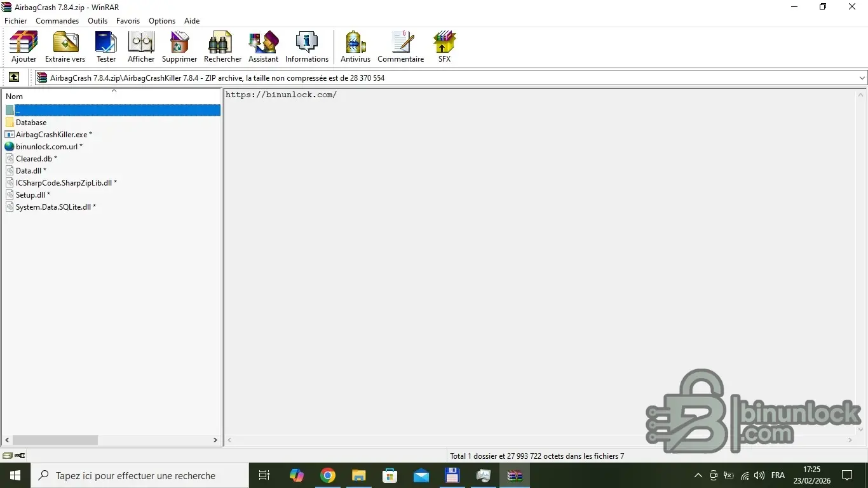Click the Afficher file viewer icon

[141, 47]
